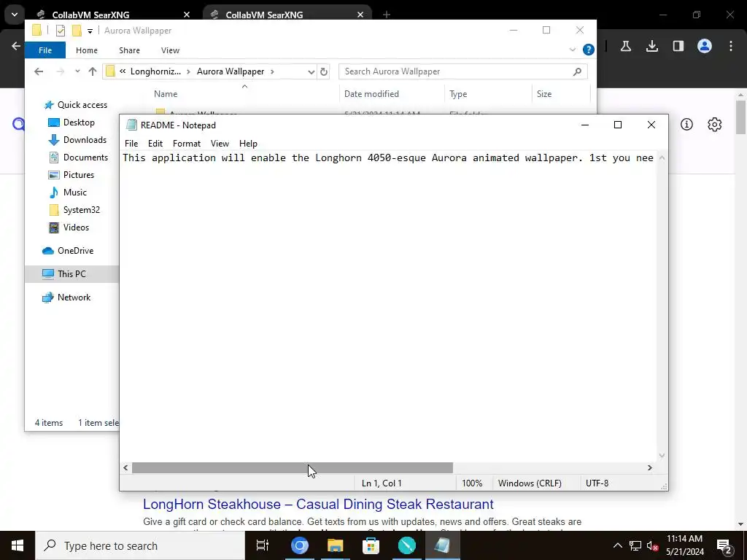Open browser downloads icon

[652, 46]
